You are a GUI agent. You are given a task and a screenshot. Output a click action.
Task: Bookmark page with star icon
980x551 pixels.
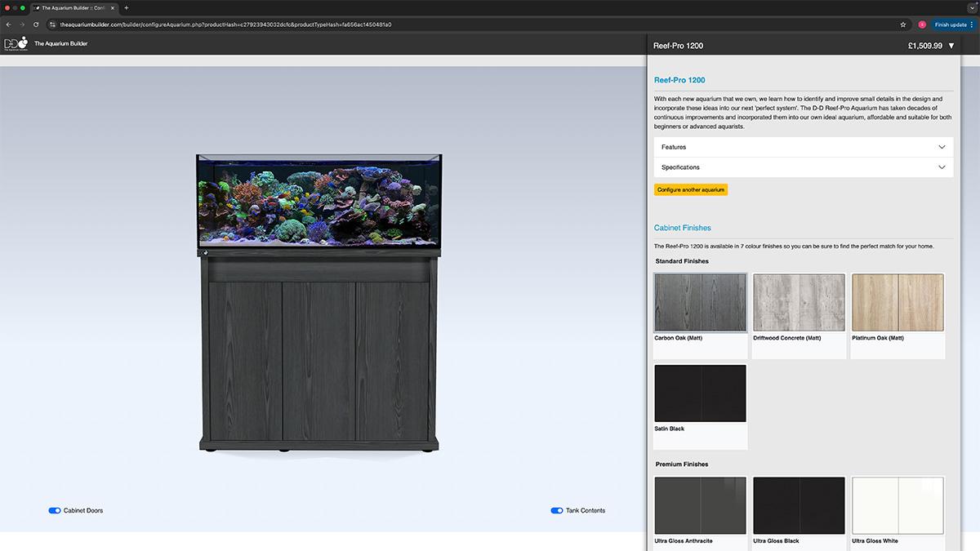902,24
